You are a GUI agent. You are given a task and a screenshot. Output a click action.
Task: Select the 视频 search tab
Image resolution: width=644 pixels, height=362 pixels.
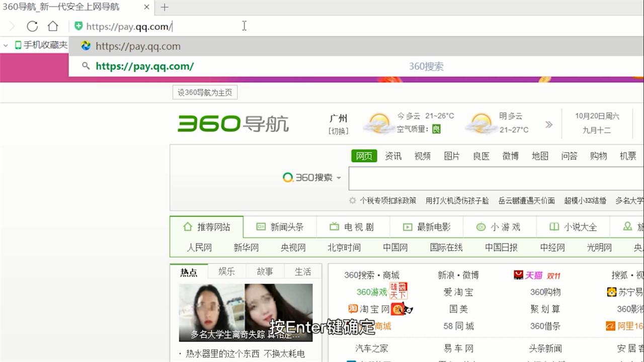(423, 156)
